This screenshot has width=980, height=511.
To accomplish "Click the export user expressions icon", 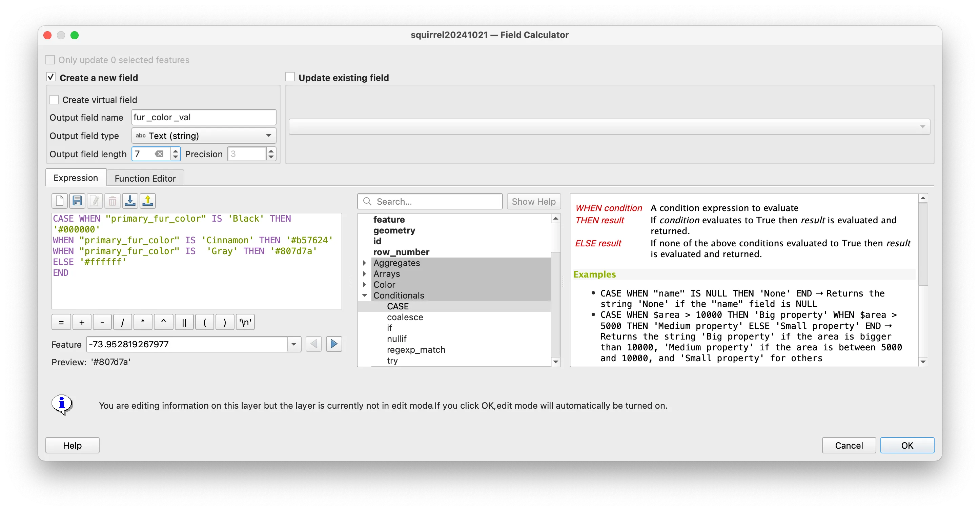I will point(148,201).
